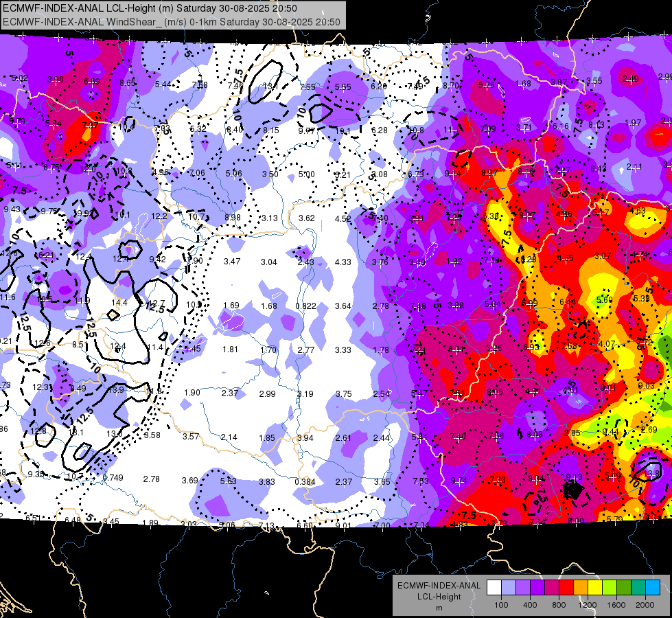Screen dimensions: 672x618
Task: Select the shear reading 3.75
Action: click(344, 394)
